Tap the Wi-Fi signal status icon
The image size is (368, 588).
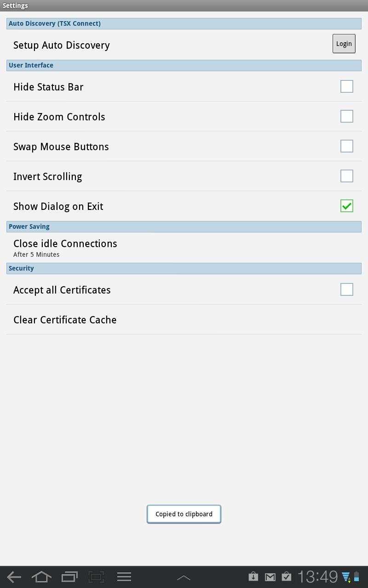pos(346,577)
